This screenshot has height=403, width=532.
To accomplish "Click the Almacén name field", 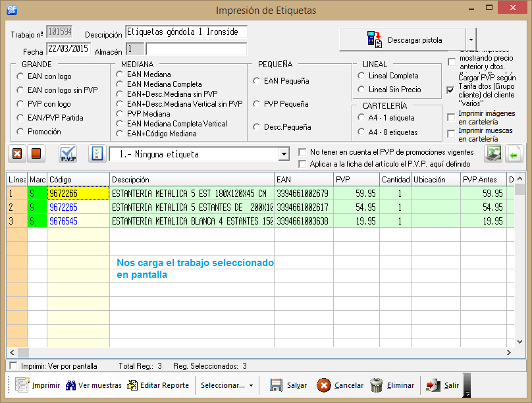I will pyautogui.click(x=196, y=49).
